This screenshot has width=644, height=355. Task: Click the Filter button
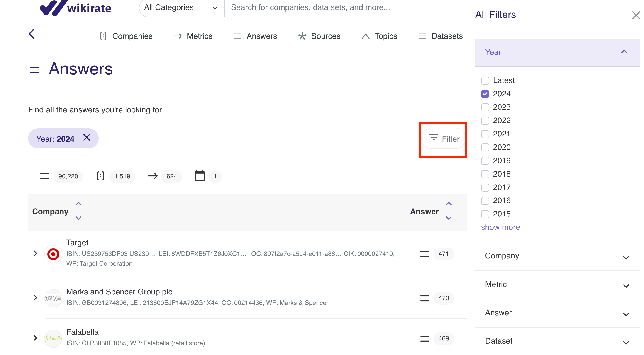(x=444, y=139)
